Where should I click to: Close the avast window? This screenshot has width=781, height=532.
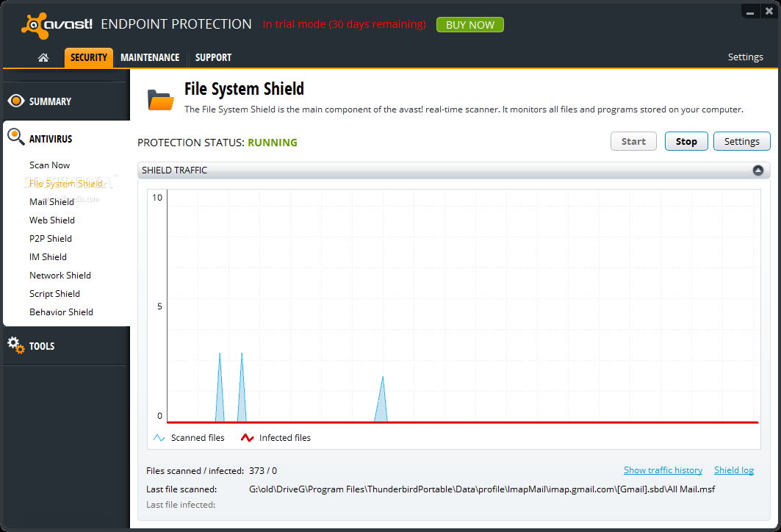click(x=769, y=11)
